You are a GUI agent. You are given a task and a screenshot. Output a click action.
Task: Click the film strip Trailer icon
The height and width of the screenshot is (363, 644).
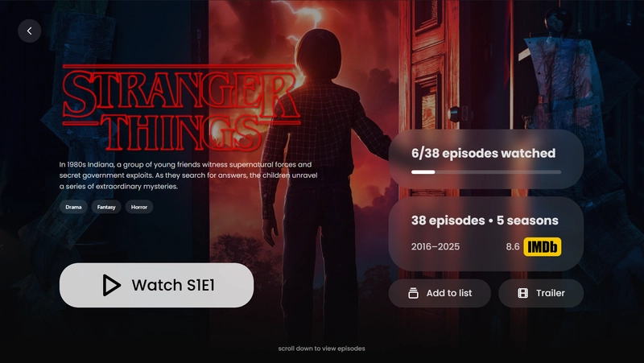[x=522, y=293]
